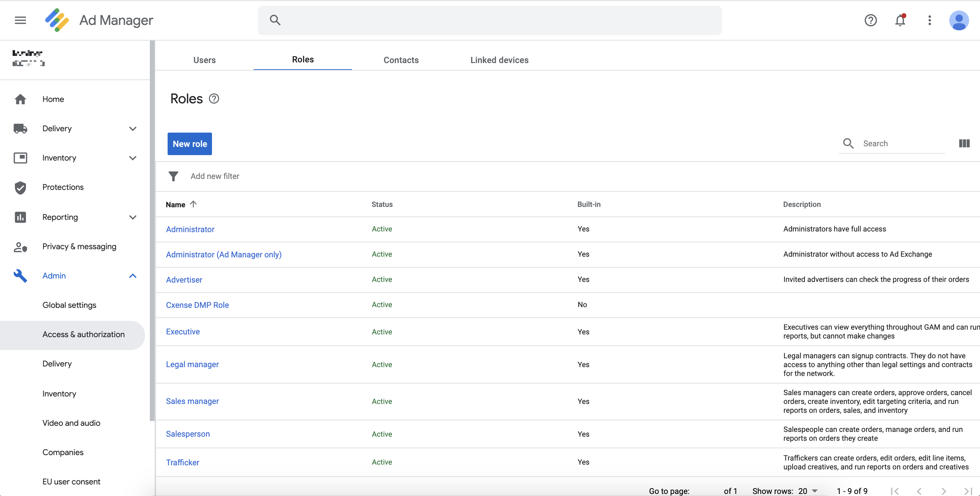Open Ad Manager help in the top bar
Viewport: 980px width, 496px height.
pos(870,20)
